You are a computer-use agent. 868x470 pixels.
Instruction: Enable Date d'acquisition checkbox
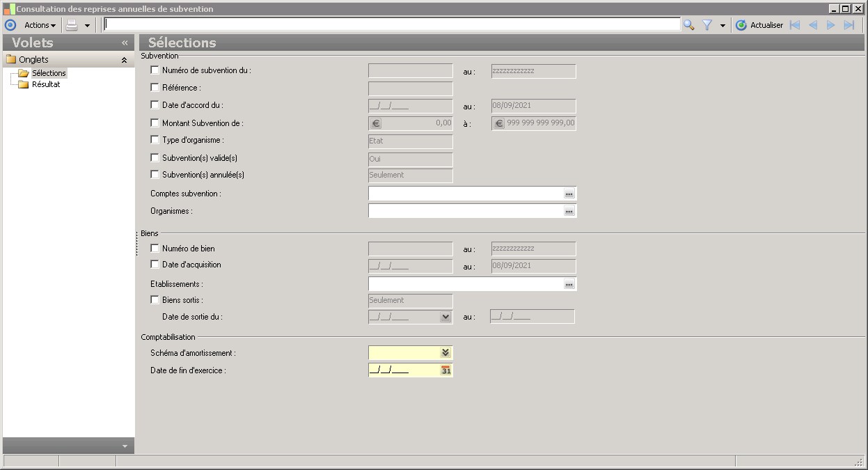pyautogui.click(x=155, y=265)
